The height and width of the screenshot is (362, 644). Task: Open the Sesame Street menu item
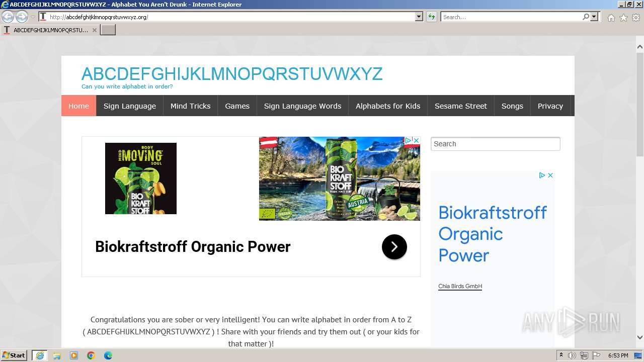pyautogui.click(x=461, y=106)
